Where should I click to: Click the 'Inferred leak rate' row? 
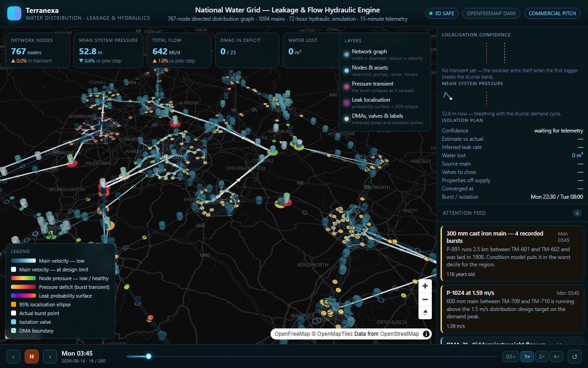point(512,147)
